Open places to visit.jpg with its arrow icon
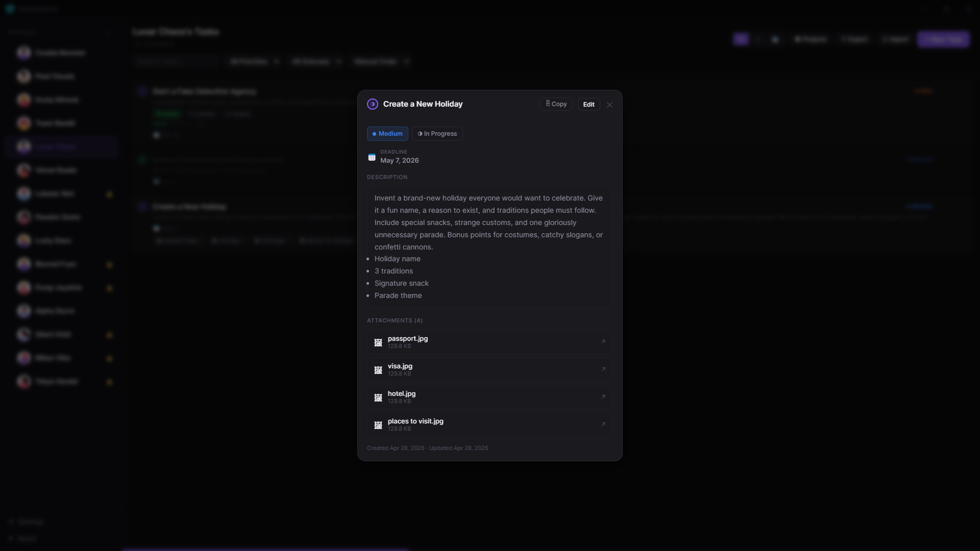 (x=603, y=424)
